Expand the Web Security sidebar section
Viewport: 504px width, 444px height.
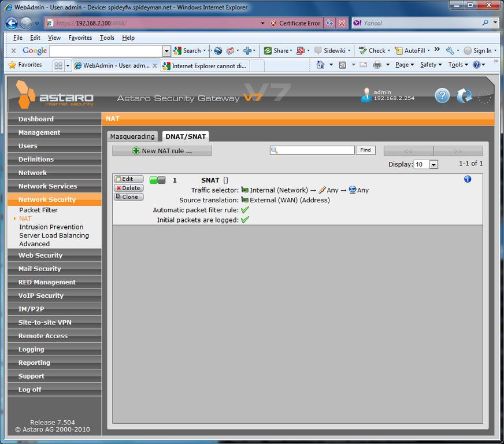[54, 256]
